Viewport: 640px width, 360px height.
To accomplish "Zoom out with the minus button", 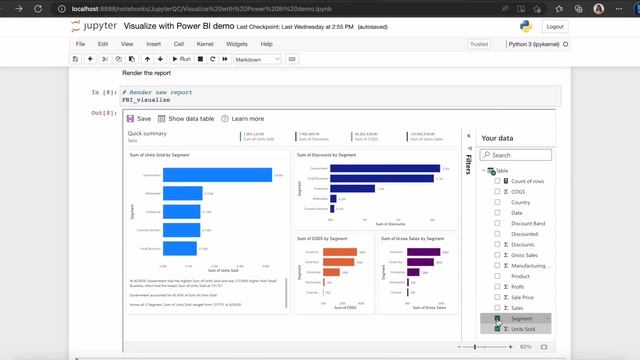I will [460, 347].
